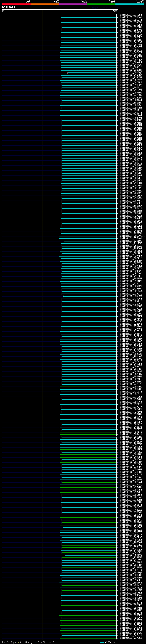Select label UniRef100_Q43184
The height and width of the screenshot is (644, 146).
131,231
